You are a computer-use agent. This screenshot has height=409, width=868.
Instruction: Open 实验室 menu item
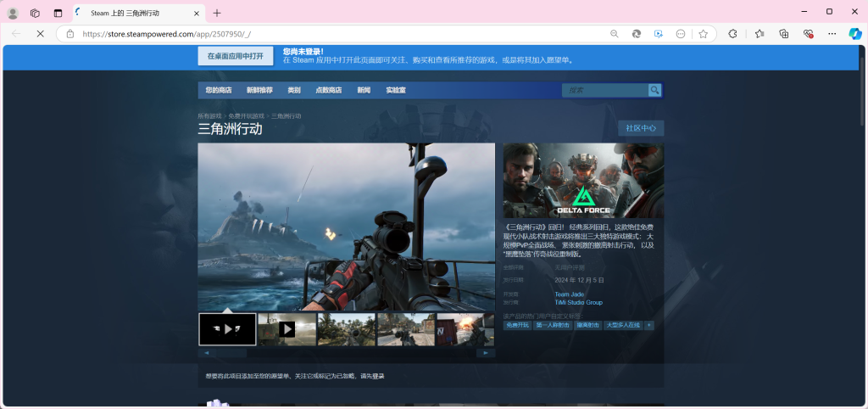pos(396,90)
